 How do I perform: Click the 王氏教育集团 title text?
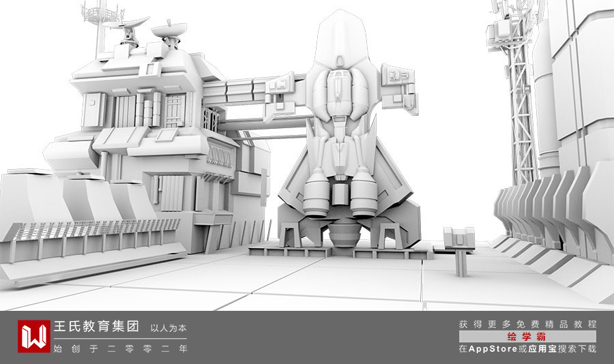click(x=96, y=327)
